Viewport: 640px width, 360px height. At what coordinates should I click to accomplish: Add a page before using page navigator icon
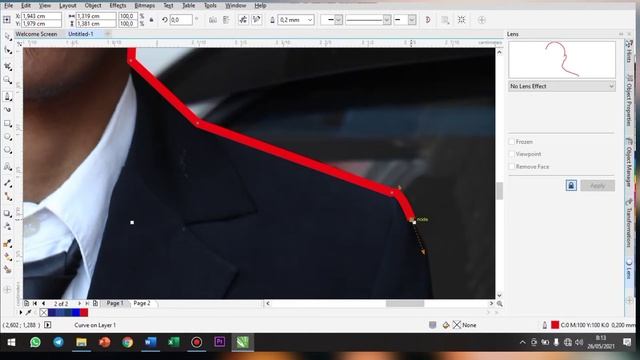(x=27, y=303)
